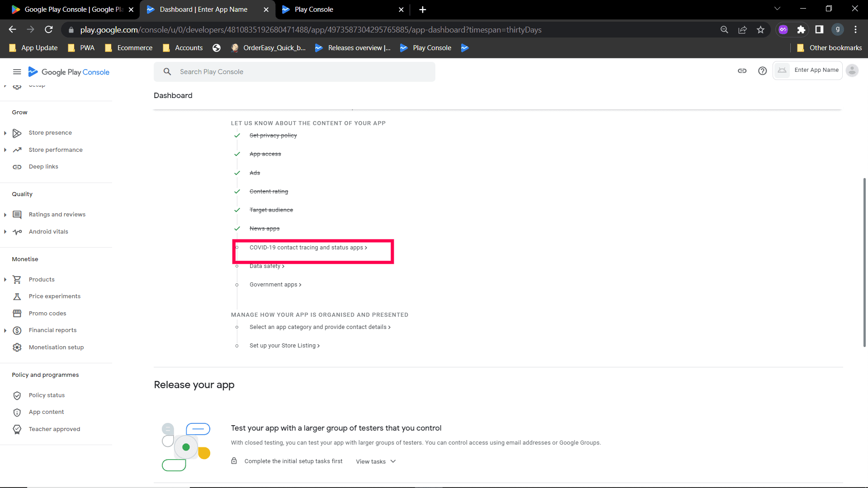Viewport: 868px width, 488px height.
Task: Click the Teacher approved badge icon
Action: point(17,429)
